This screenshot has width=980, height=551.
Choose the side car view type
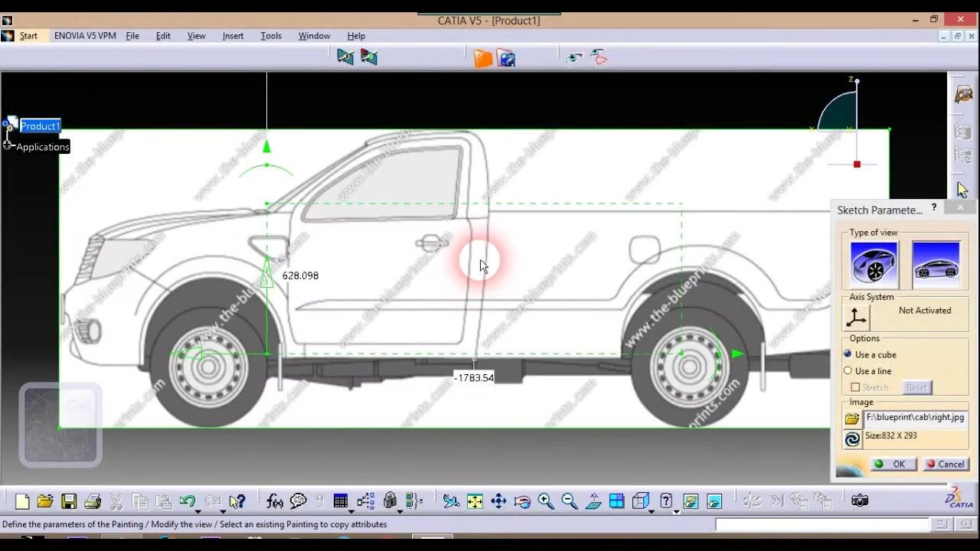936,264
